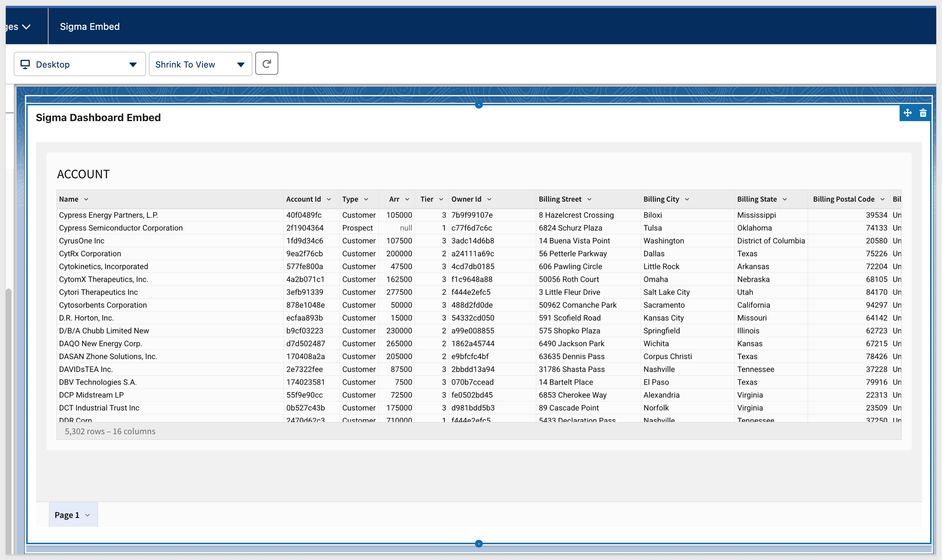The height and width of the screenshot is (560, 942).
Task: Click the refresh preview icon button
Action: 266,64
